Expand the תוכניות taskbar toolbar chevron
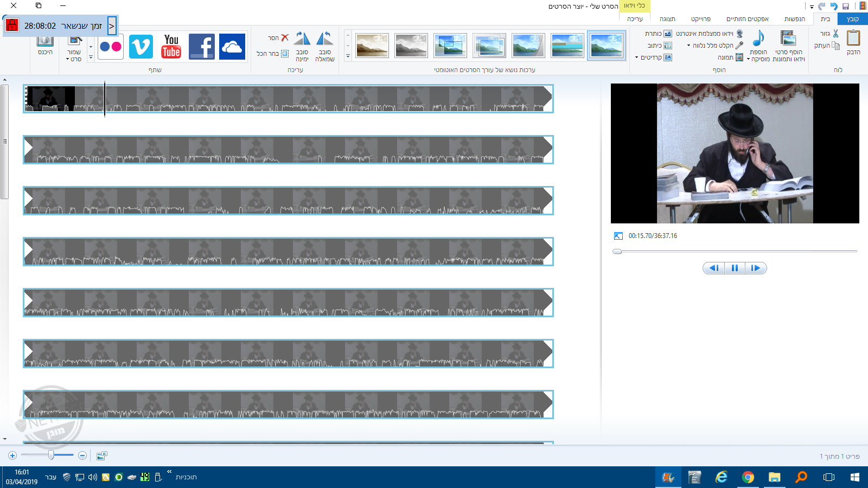The width and height of the screenshot is (868, 488). coord(169,471)
